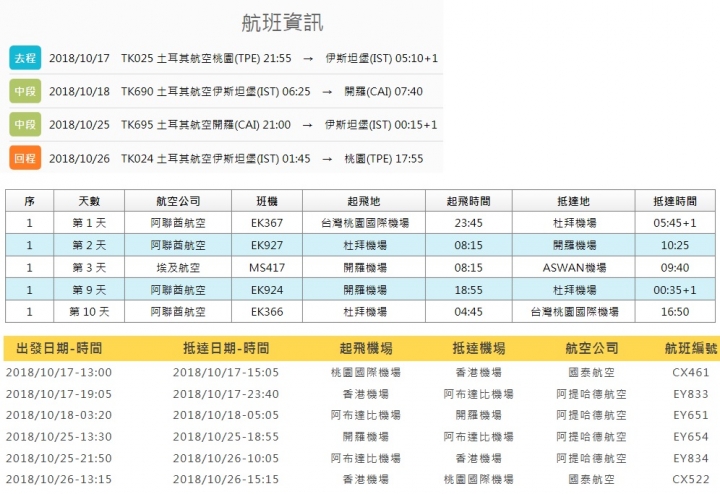Click the 出發日期-時間 yellow header
This screenshot has height=494, width=720.
59,348
